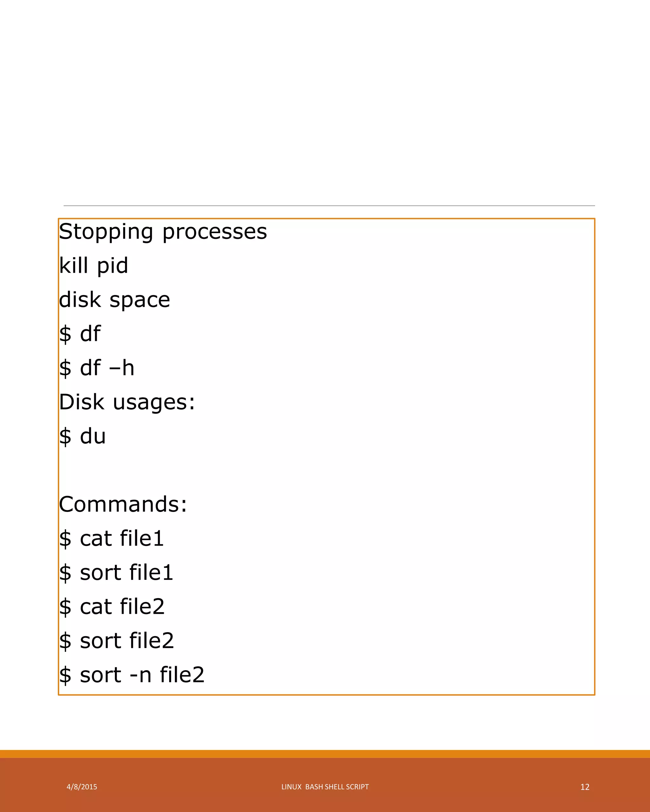Image resolution: width=650 pixels, height=812 pixels.
Task: Click the '$ cat file2' command
Action: pos(112,606)
